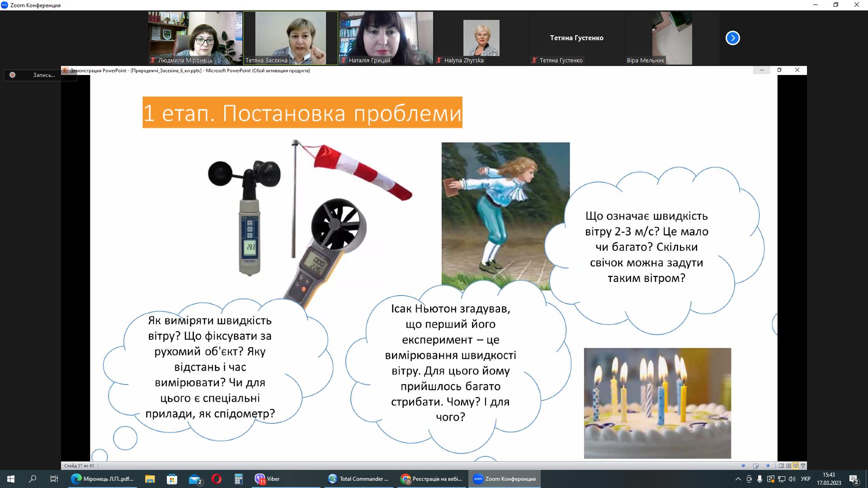Viewport: 868px width, 488px height.
Task: Open Opera browser from the taskbar
Action: click(216, 479)
